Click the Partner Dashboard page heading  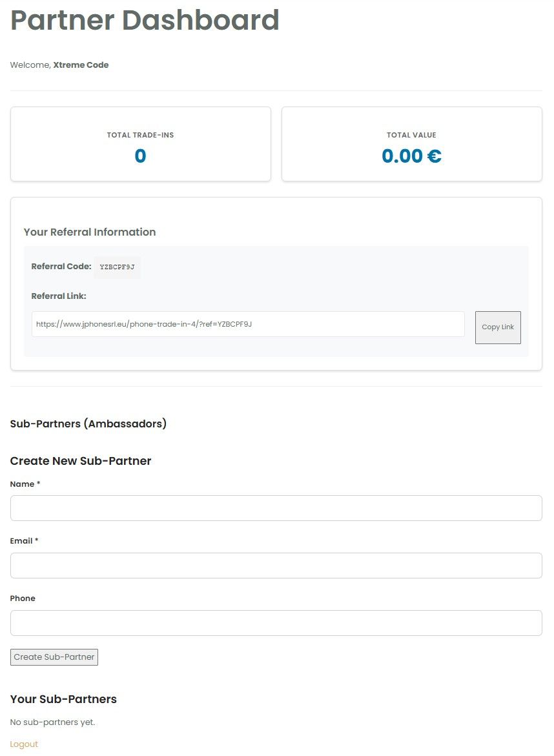point(145,21)
